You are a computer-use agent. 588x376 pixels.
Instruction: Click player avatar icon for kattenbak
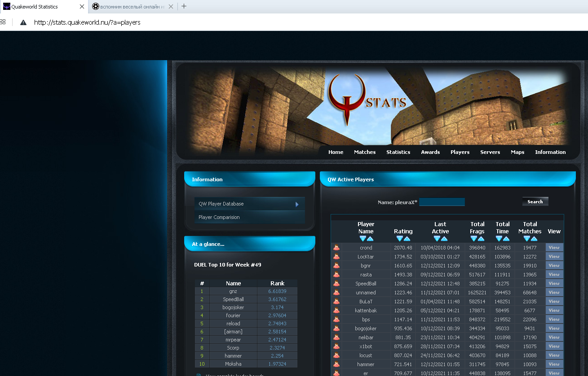point(336,310)
